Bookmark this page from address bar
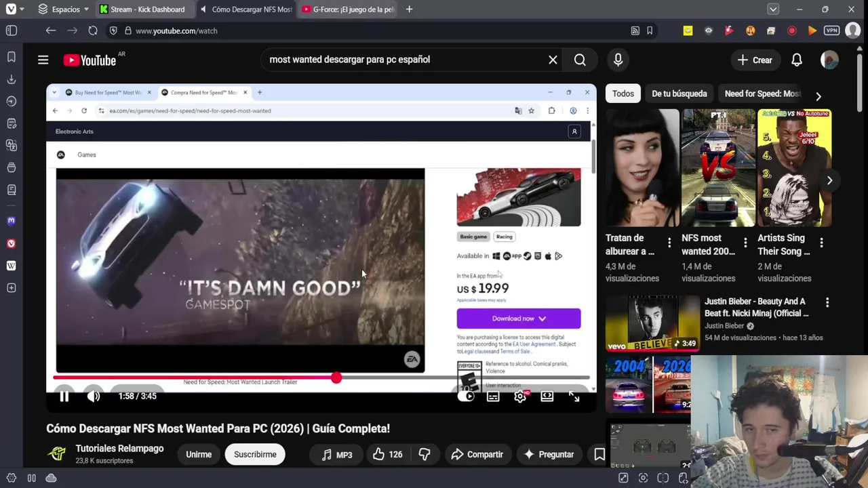Viewport: 868px width, 488px height. (650, 30)
